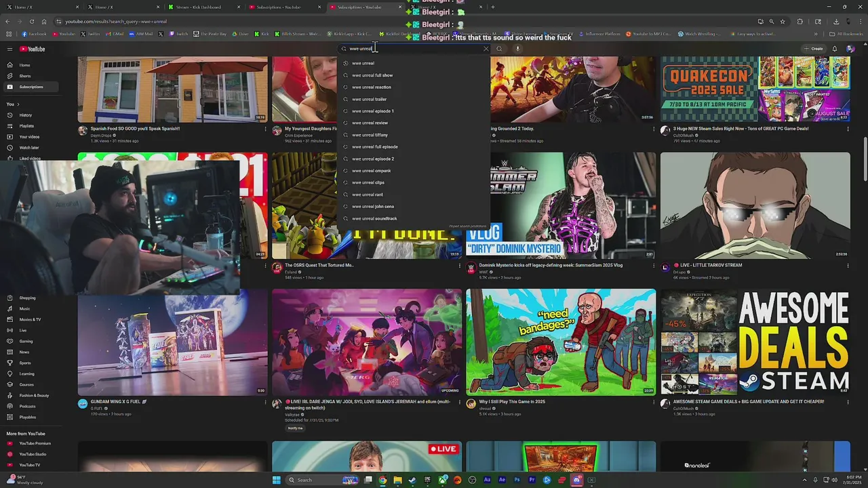The image size is (868, 488).
Task: Open options for the Dominik Mysterio vlog
Action: click(x=654, y=266)
